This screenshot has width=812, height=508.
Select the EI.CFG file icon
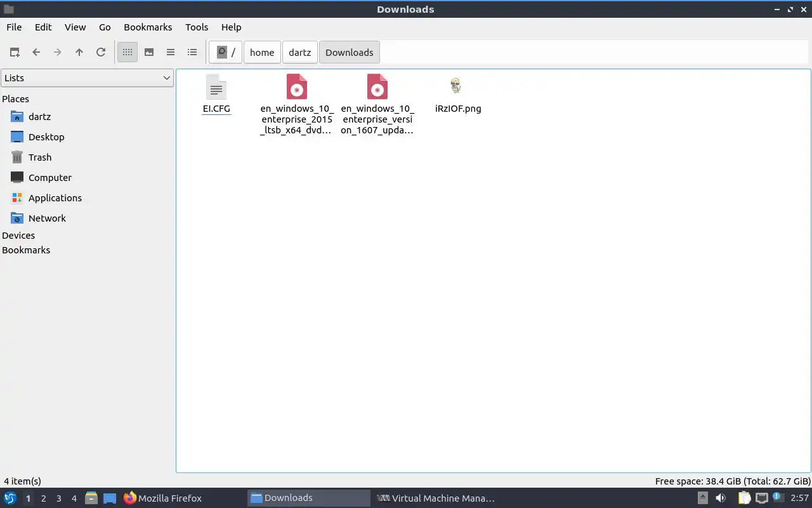(x=216, y=86)
